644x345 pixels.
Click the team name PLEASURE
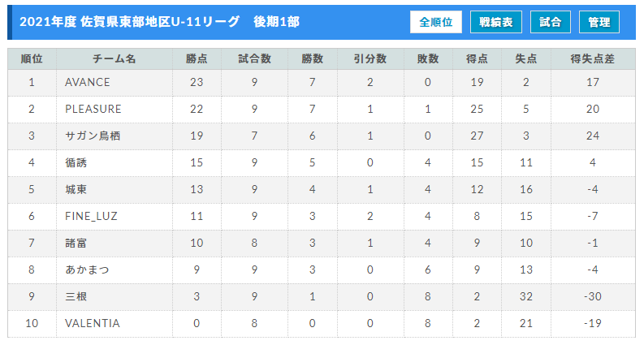pyautogui.click(x=93, y=110)
